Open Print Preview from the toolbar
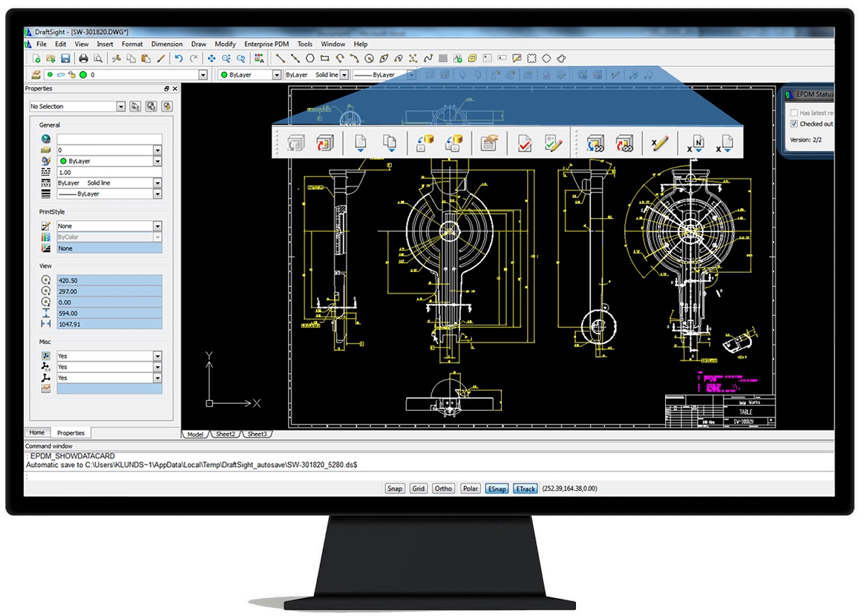Image resolution: width=864 pixels, height=616 pixels. click(97, 58)
